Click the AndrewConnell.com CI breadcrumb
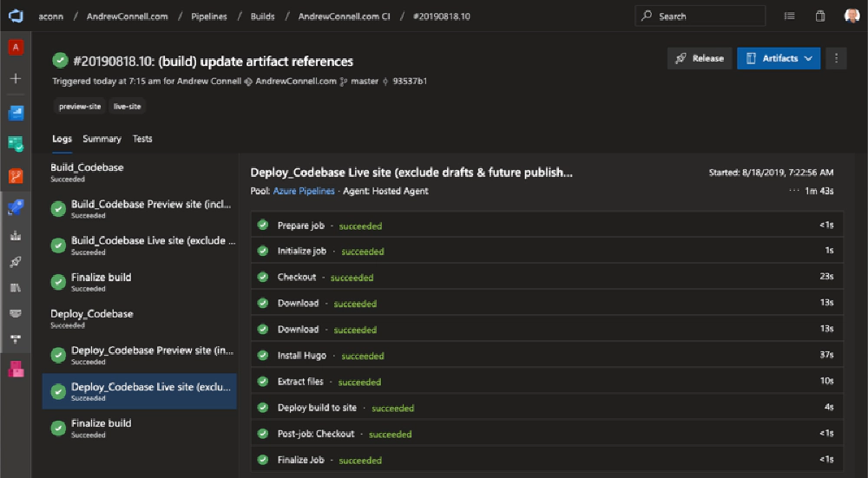The height and width of the screenshot is (478, 868). tap(345, 16)
